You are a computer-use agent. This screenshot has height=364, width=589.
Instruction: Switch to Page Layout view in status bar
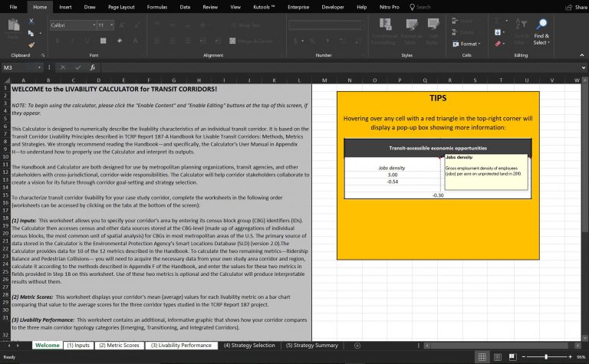[497, 357]
